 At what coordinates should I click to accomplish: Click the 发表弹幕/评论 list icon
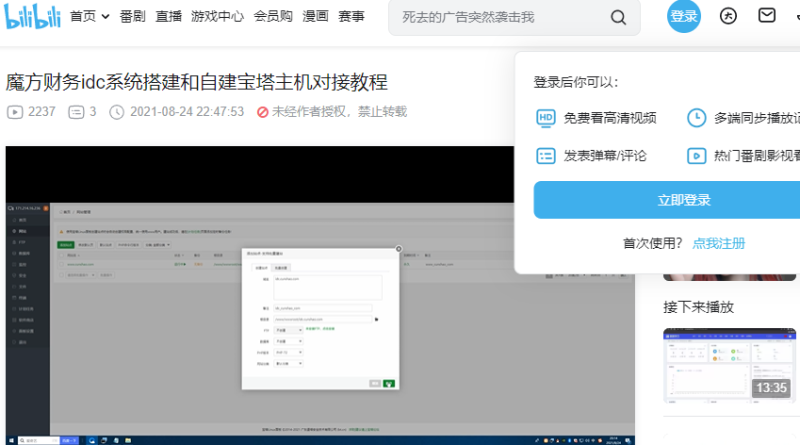pyautogui.click(x=545, y=155)
